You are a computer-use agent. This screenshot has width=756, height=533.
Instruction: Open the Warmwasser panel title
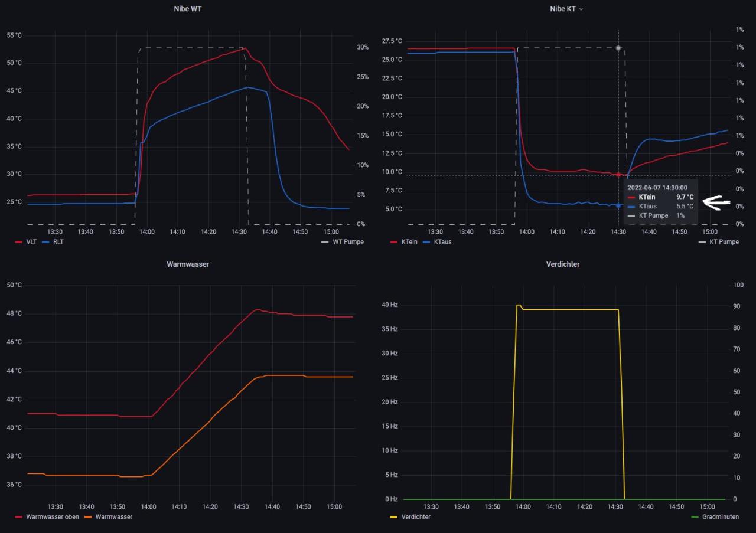pos(188,264)
